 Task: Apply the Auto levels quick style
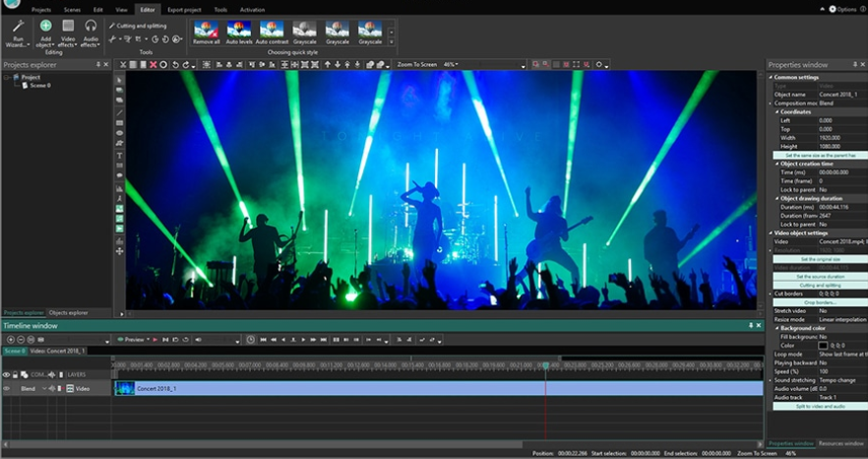tap(239, 33)
